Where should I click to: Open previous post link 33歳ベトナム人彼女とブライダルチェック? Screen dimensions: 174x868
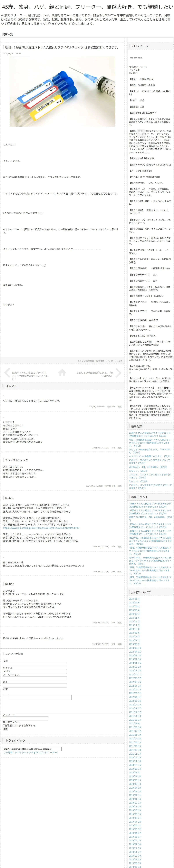pos(30,376)
